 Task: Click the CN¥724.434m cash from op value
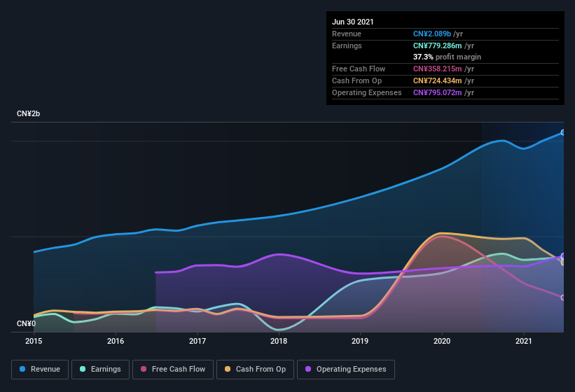click(438, 80)
